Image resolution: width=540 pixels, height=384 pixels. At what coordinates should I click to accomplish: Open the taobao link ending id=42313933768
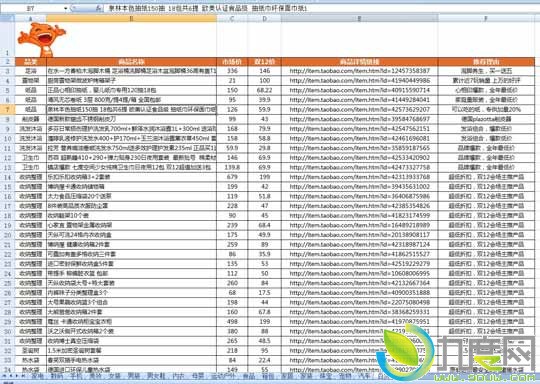click(360, 177)
